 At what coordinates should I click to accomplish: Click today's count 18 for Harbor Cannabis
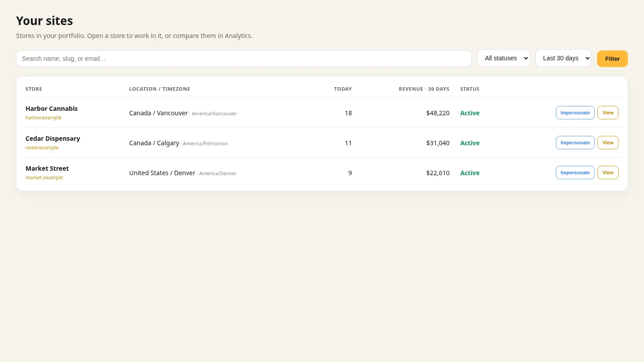click(x=348, y=113)
